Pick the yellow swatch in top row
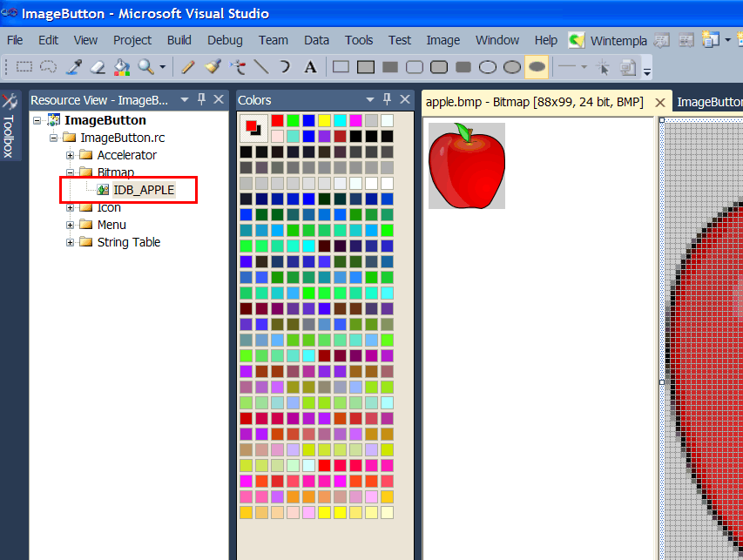 (324, 120)
